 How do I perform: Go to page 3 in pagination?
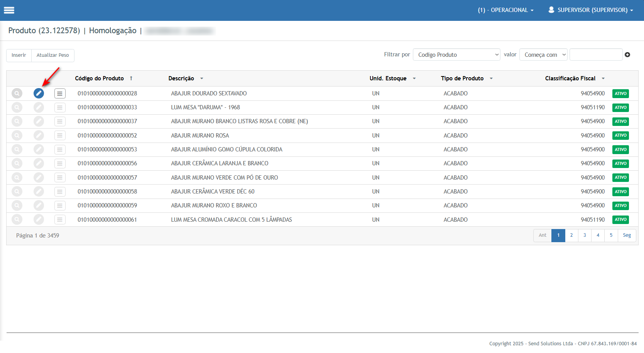coord(585,235)
